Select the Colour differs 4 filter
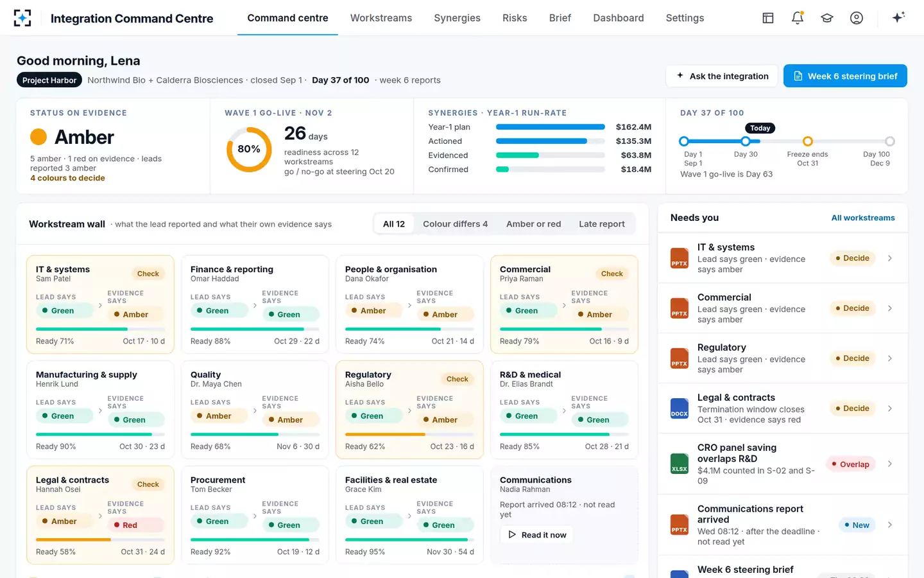Screen dimensions: 924x578 click(455, 224)
